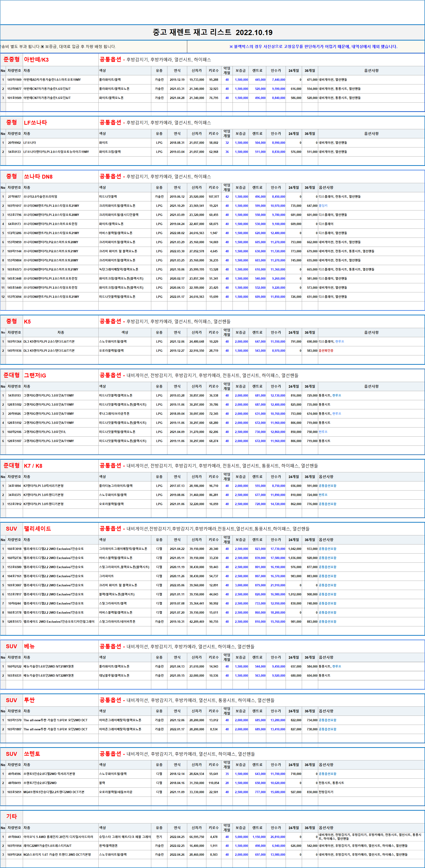
Task: Select the '준중형' category cell
Action: pos(11,59)
